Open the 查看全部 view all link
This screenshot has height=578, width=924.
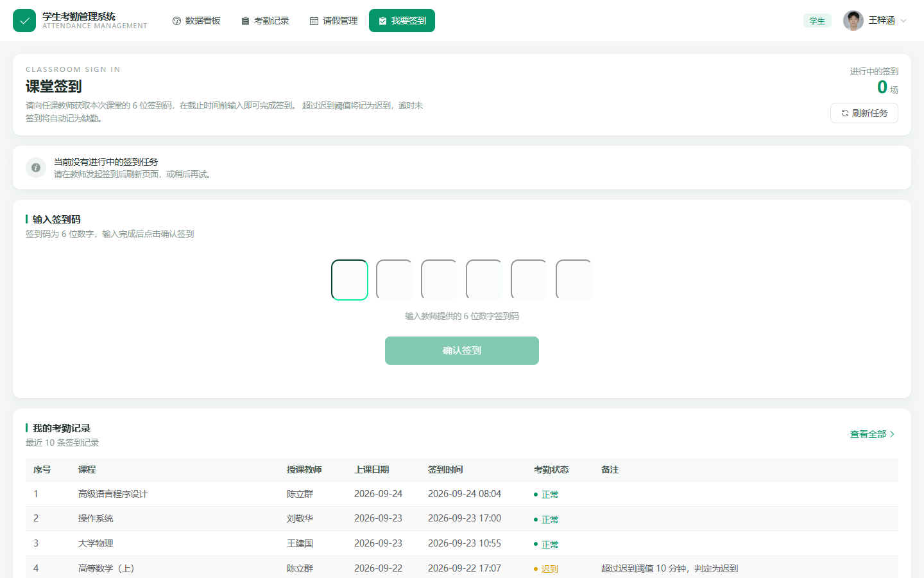[872, 434]
